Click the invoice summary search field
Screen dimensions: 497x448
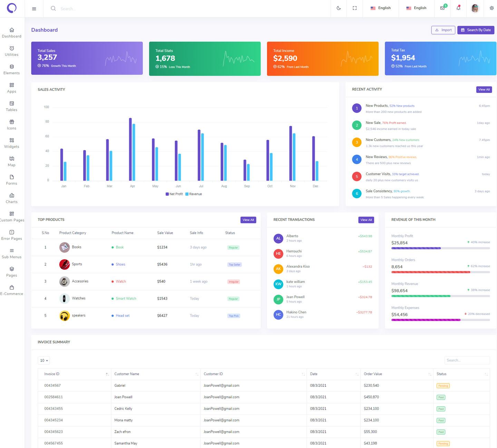click(x=467, y=360)
